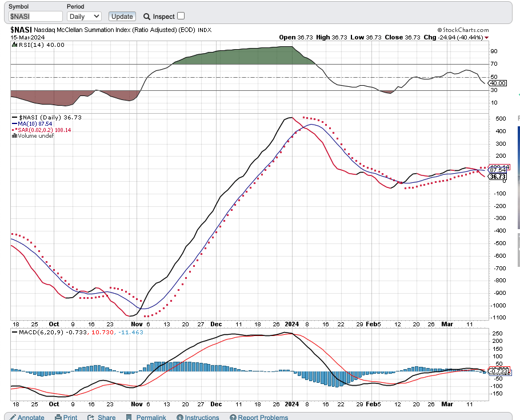This screenshot has height=420, width=520.
Task: Open the Share link
Action: point(106,417)
